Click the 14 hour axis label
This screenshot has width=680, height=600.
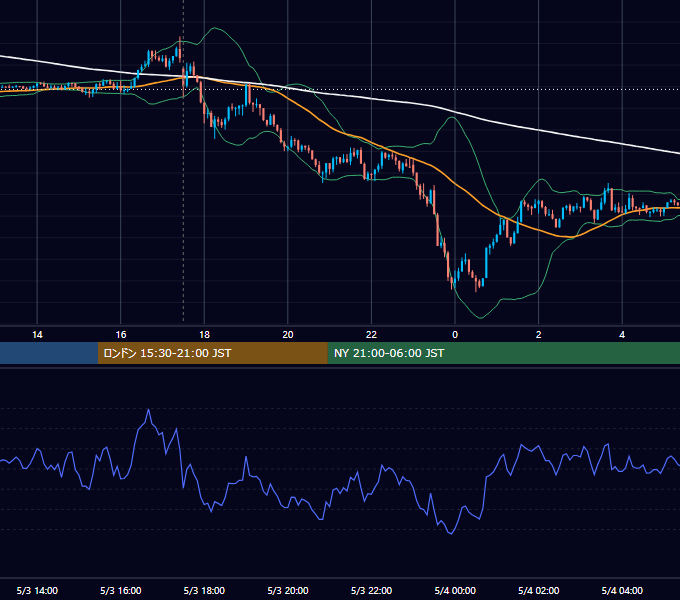[x=37, y=335]
